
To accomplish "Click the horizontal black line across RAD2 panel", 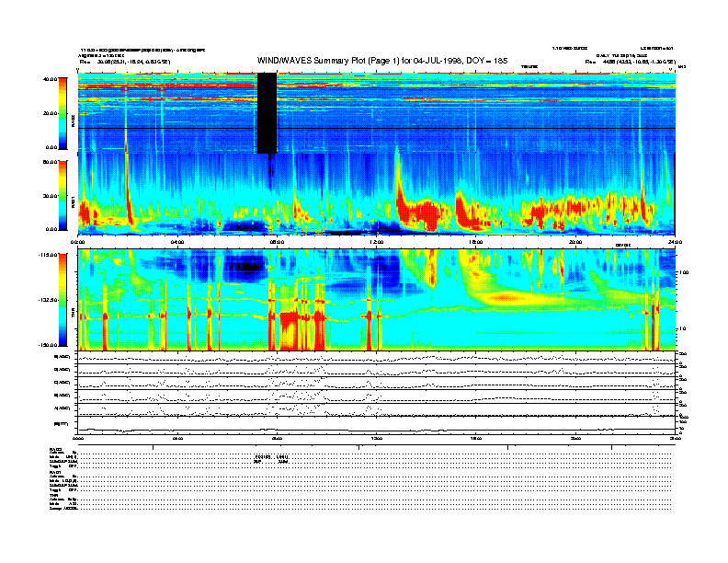I will [376, 128].
